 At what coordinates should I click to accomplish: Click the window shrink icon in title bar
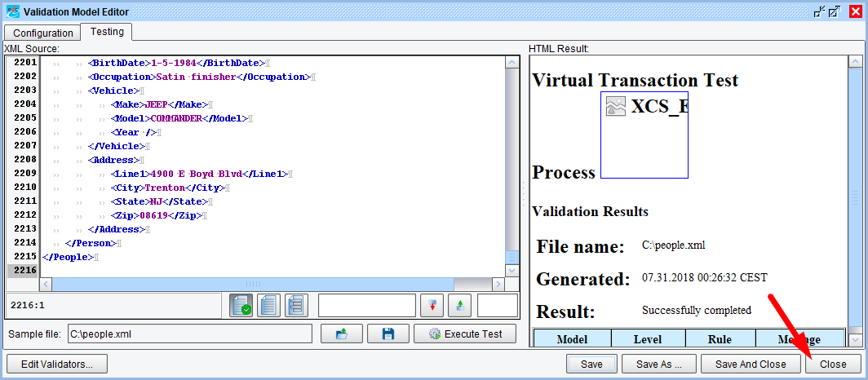point(820,11)
